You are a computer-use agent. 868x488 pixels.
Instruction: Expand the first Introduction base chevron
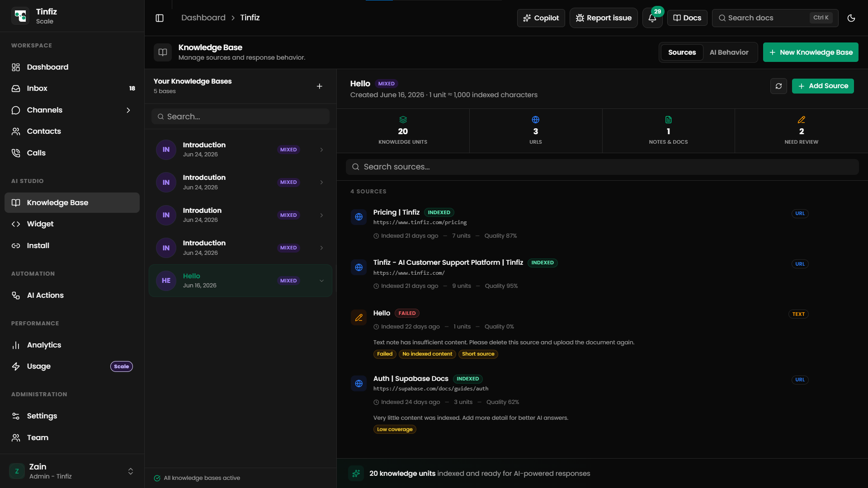[x=321, y=150]
